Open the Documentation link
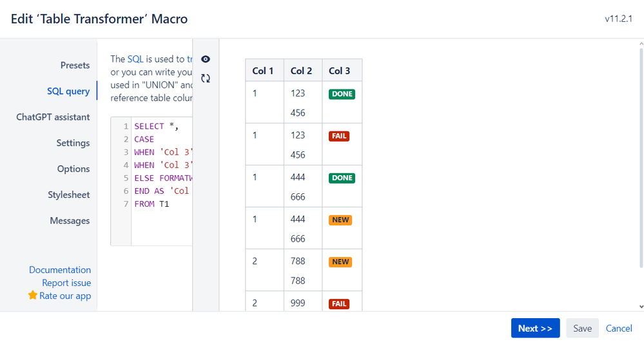 pyautogui.click(x=60, y=270)
